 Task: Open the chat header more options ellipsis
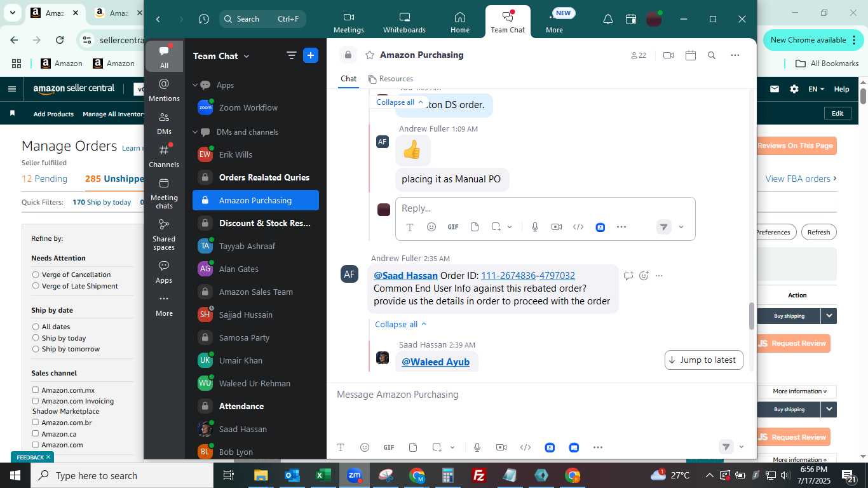(735, 55)
